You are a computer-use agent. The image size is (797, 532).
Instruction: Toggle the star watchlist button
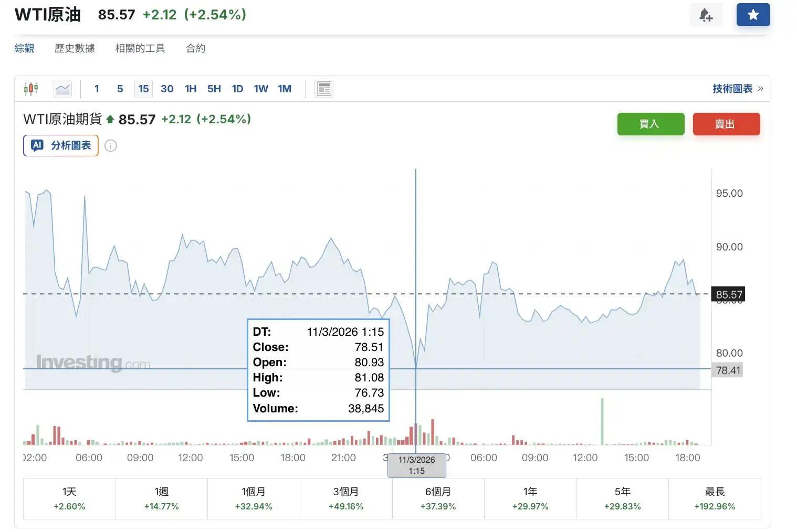click(753, 15)
